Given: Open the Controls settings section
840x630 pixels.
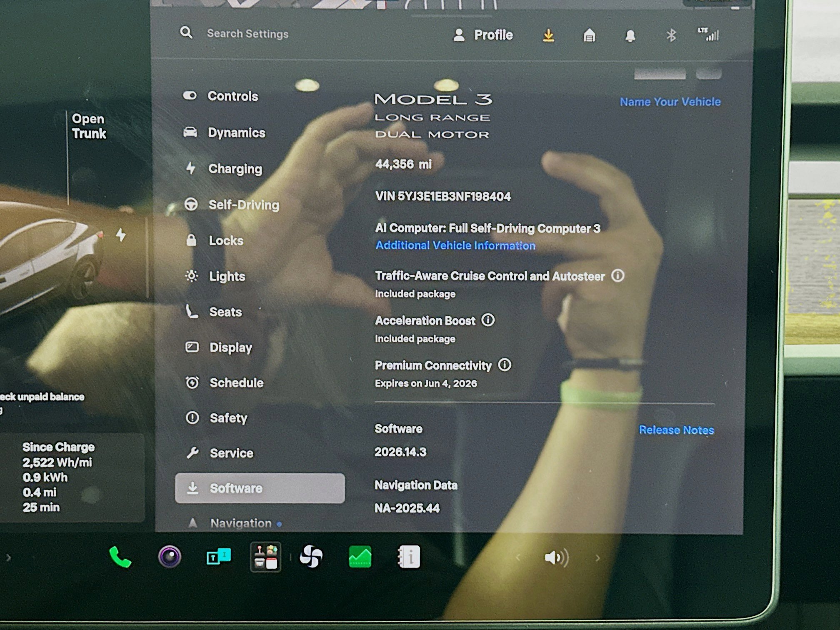Looking at the screenshot, I should click(221, 96).
